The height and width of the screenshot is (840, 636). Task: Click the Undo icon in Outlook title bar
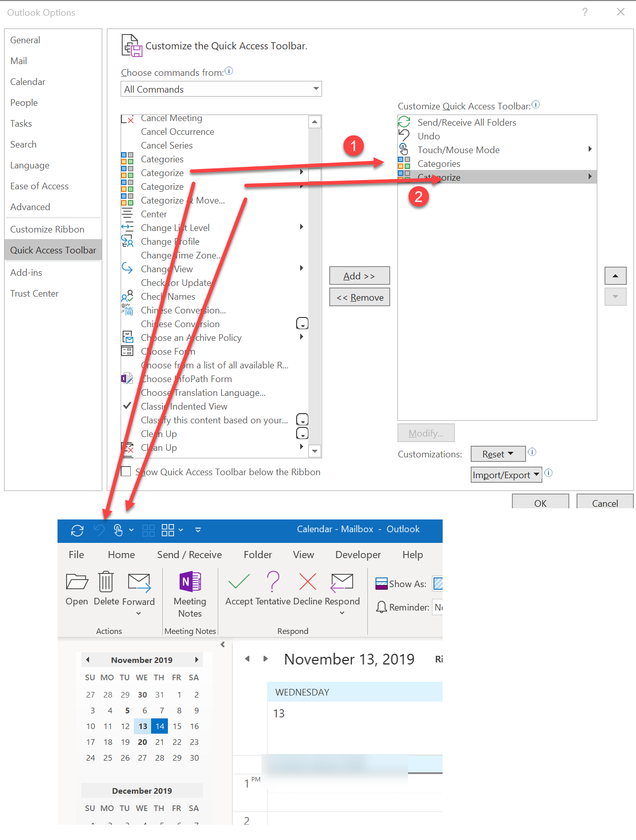(x=99, y=530)
